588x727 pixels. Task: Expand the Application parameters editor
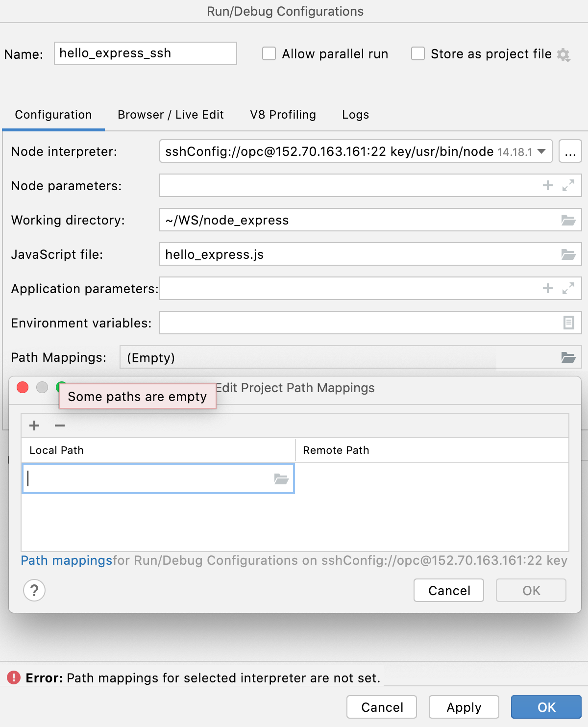pos(567,289)
